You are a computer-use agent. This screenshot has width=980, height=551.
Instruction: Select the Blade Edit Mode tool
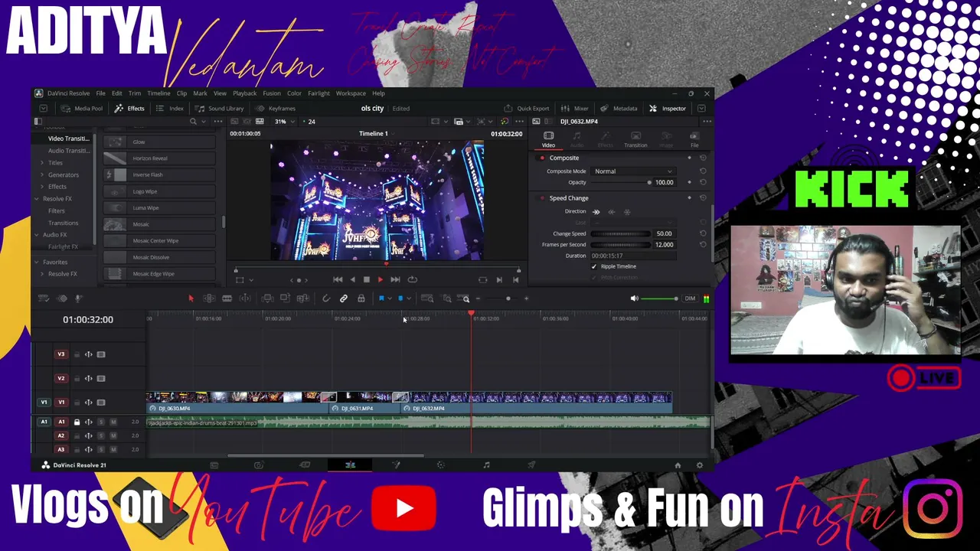(x=227, y=298)
